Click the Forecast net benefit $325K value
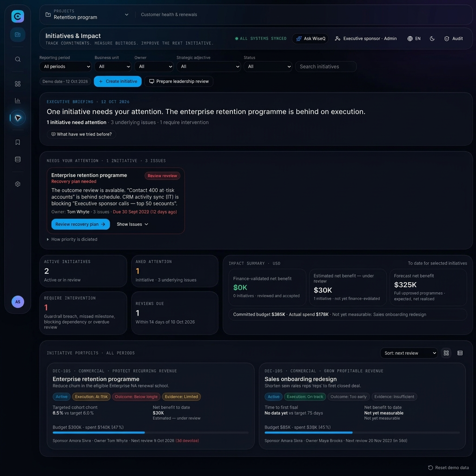The width and height of the screenshot is (476, 476). click(x=405, y=285)
